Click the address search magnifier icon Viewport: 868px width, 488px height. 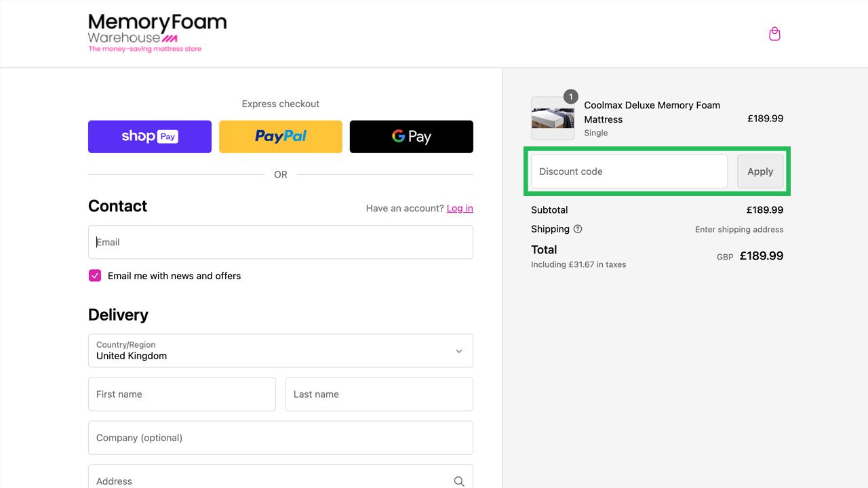(459, 481)
